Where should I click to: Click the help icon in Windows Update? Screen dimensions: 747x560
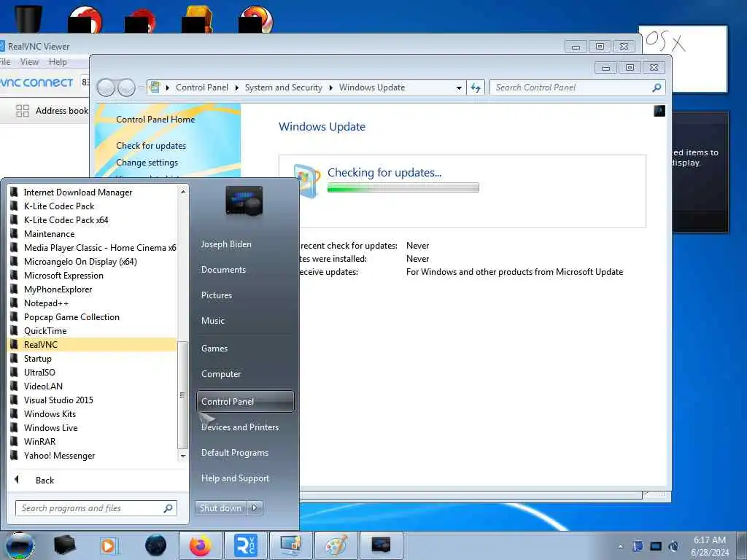pyautogui.click(x=659, y=111)
